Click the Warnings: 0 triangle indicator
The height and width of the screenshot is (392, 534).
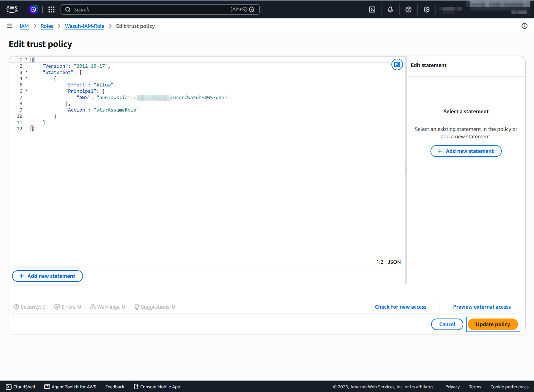[x=107, y=307]
